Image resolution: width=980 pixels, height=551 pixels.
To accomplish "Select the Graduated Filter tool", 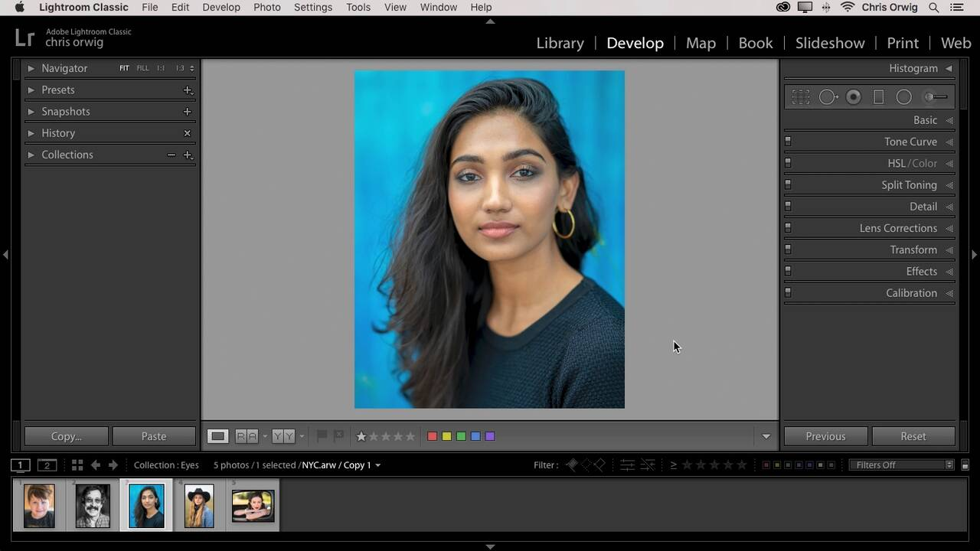I will coord(879,97).
